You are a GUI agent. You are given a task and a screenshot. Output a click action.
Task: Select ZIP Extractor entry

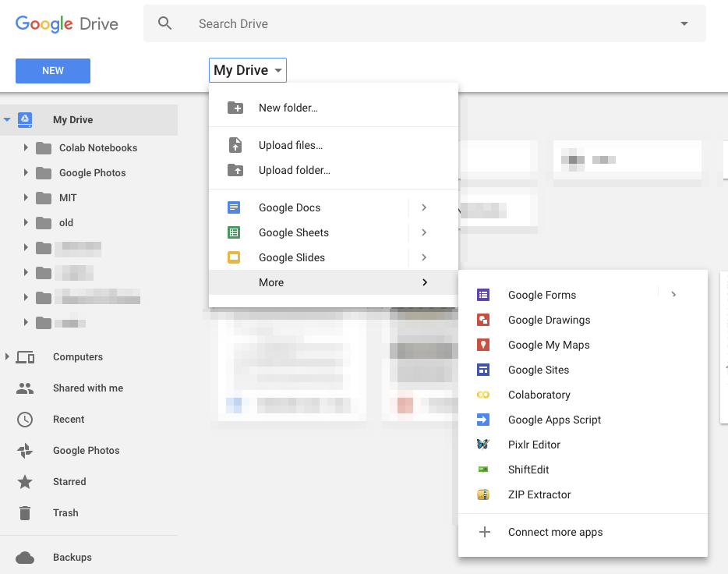583,494
